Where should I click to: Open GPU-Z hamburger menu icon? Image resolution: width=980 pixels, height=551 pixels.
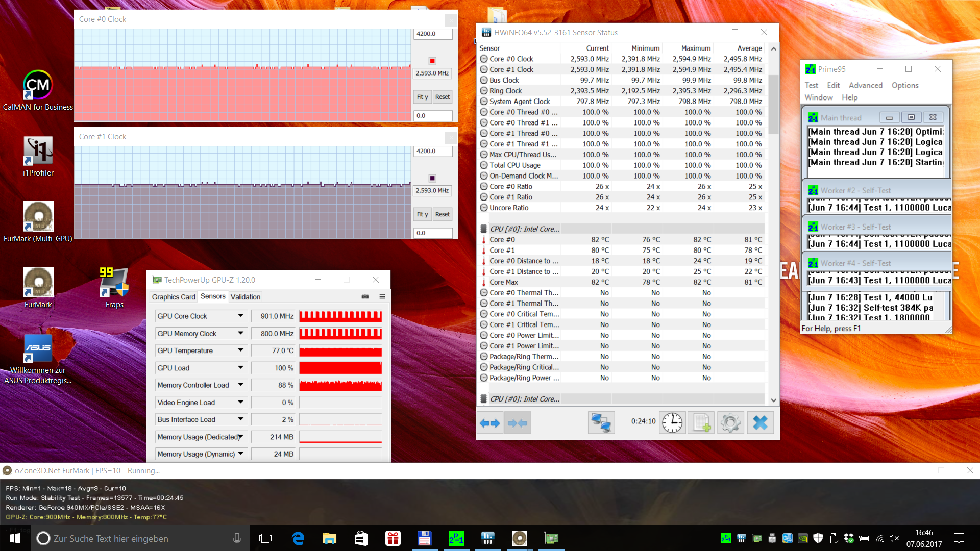pos(382,296)
